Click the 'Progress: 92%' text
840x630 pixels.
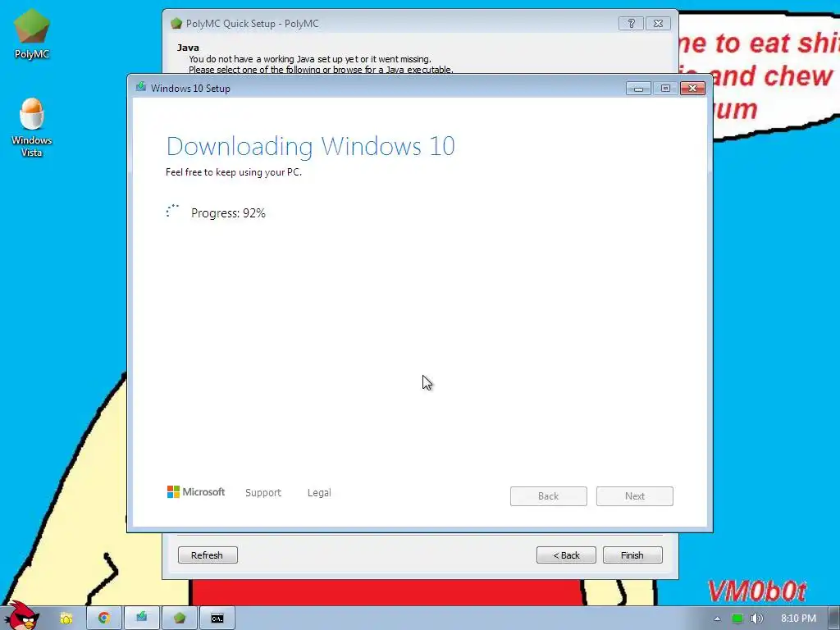tap(228, 213)
